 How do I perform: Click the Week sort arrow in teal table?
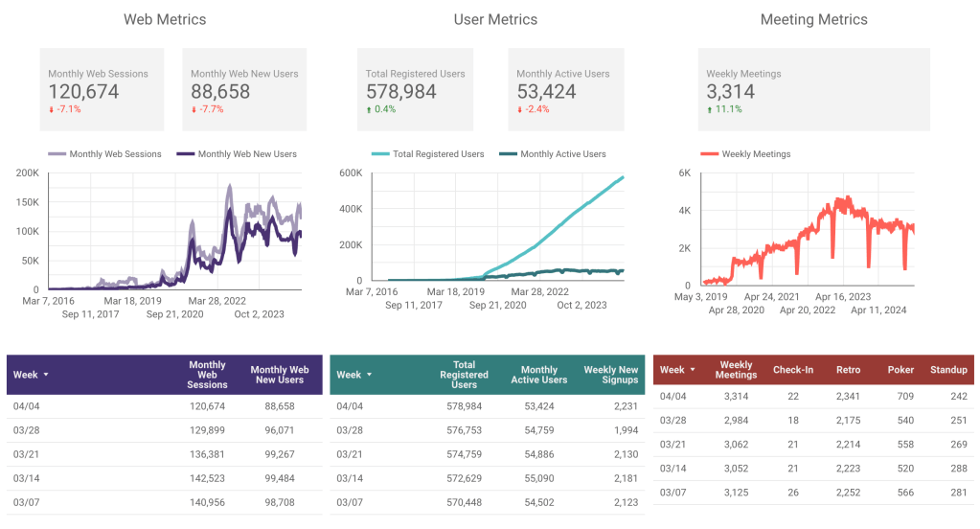[x=369, y=375]
